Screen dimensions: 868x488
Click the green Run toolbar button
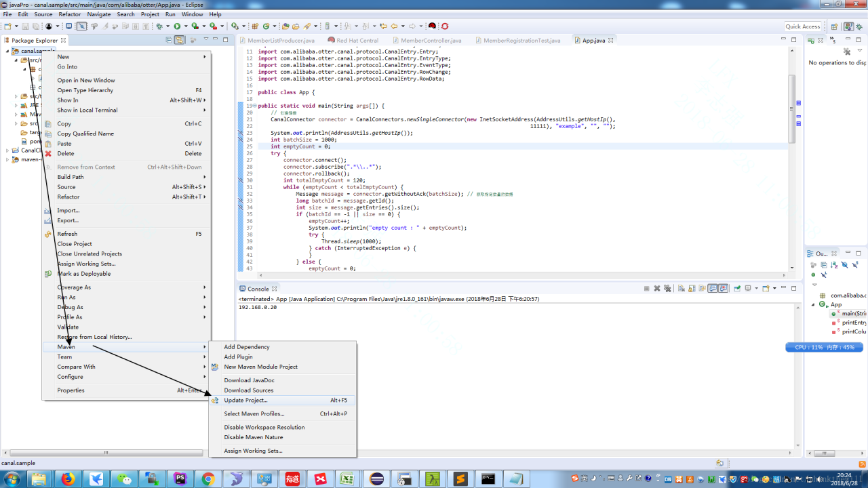coord(177,26)
